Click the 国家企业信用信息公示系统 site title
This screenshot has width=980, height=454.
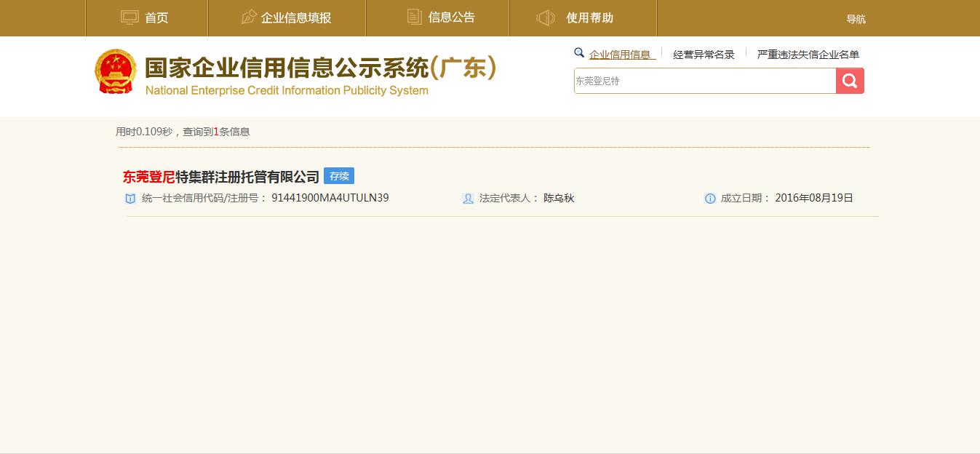(320, 68)
